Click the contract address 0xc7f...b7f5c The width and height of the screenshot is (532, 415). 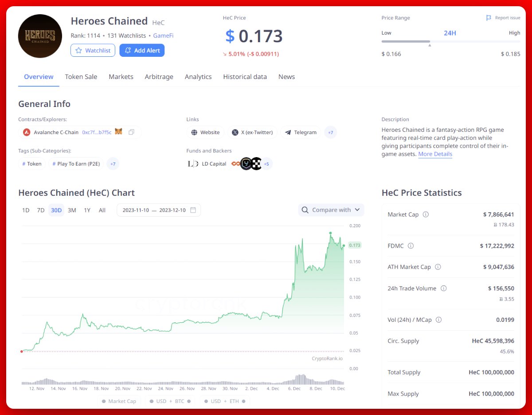coord(97,132)
